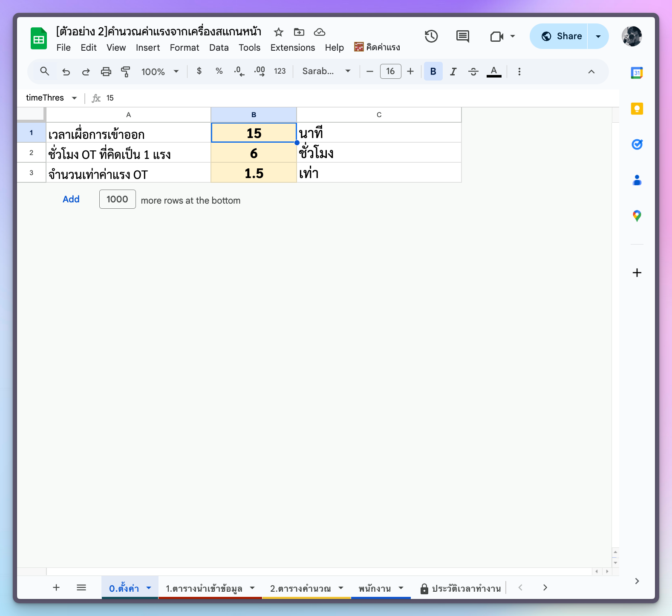Open Google Calendar side panel icon
672x616 pixels.
(637, 73)
